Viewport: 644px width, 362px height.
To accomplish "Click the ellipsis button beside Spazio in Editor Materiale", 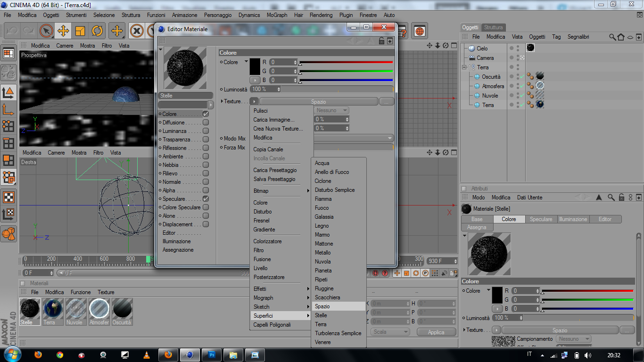I will 386,102.
